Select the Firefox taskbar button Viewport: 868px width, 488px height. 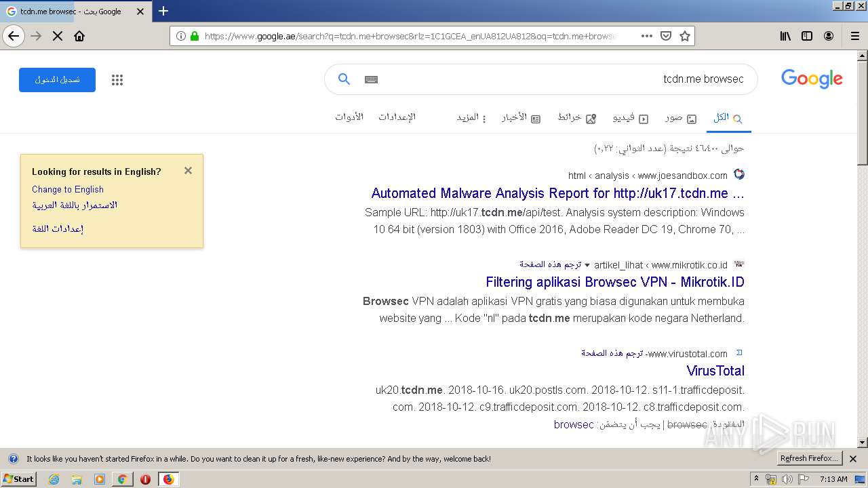(x=168, y=479)
